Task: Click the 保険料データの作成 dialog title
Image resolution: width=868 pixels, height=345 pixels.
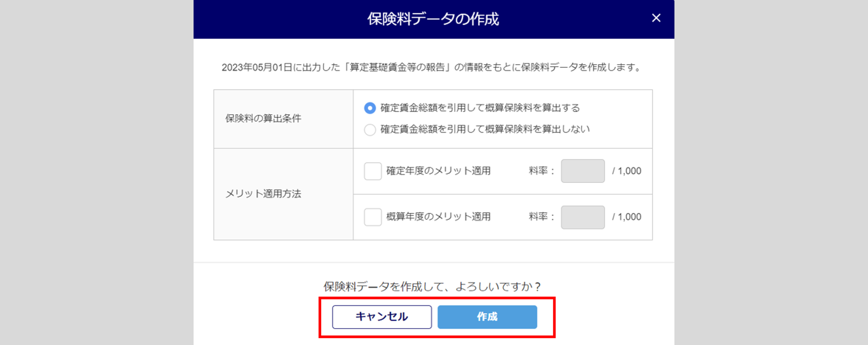Action: pyautogui.click(x=433, y=19)
